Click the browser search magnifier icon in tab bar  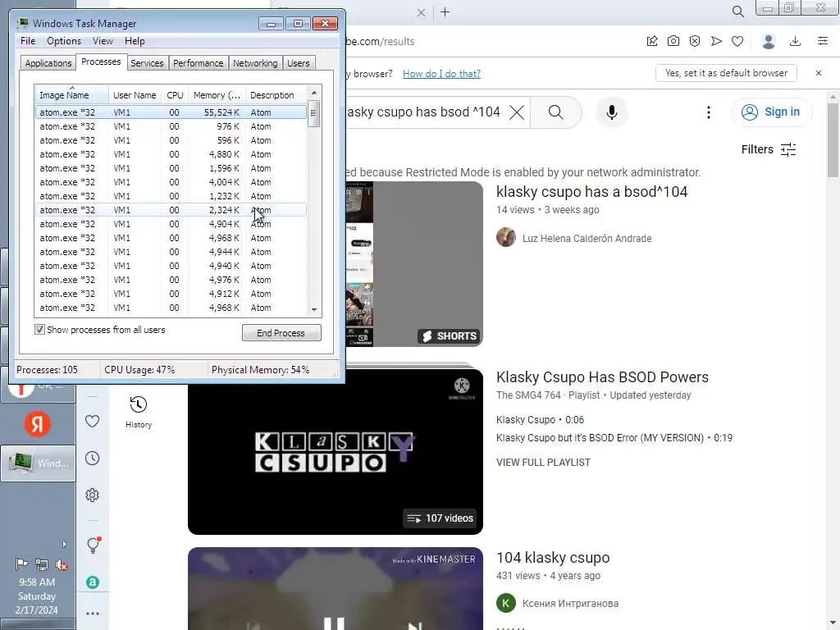click(737, 11)
